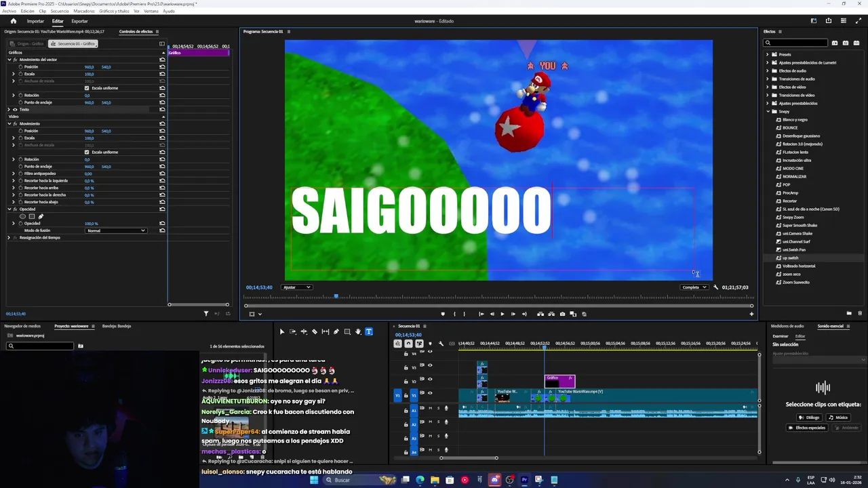This screenshot has height=488, width=868.
Task: Add marker in the program monitor
Action: [443, 314]
